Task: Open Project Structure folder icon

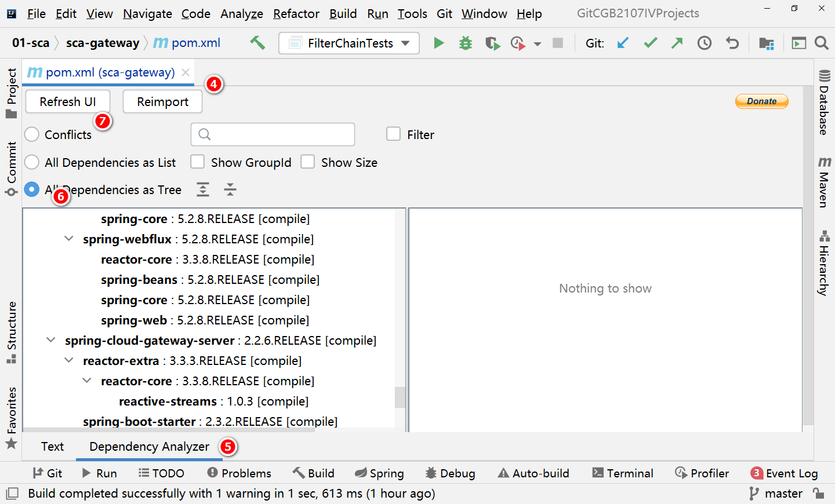Action: (767, 43)
